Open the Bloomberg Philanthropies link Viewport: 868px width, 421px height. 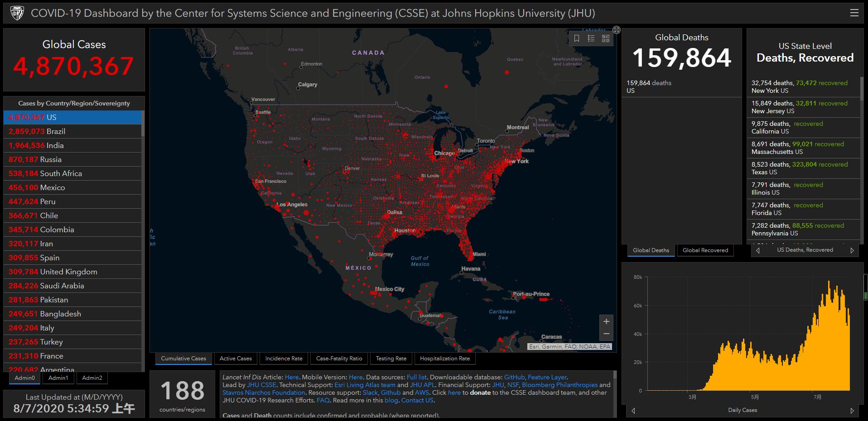tap(560, 385)
